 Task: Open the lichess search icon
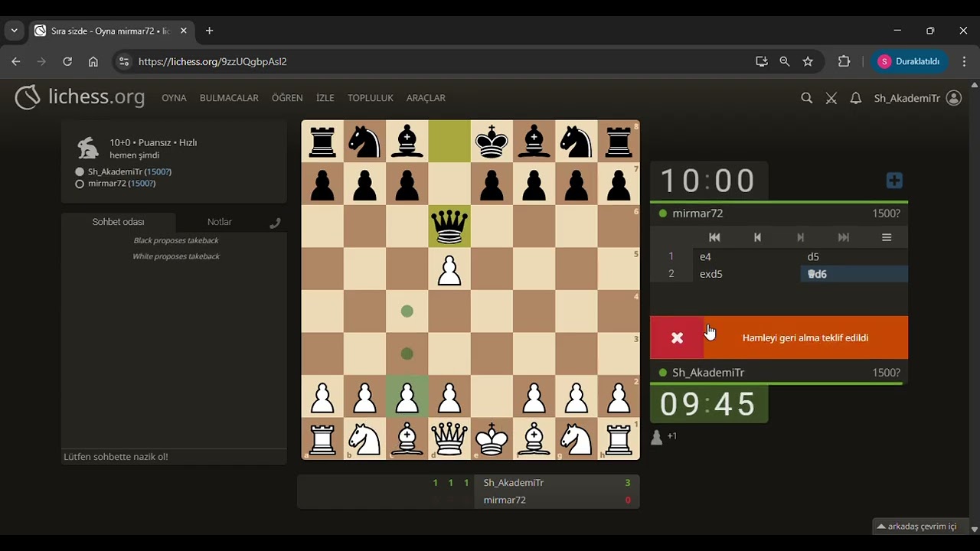click(806, 98)
